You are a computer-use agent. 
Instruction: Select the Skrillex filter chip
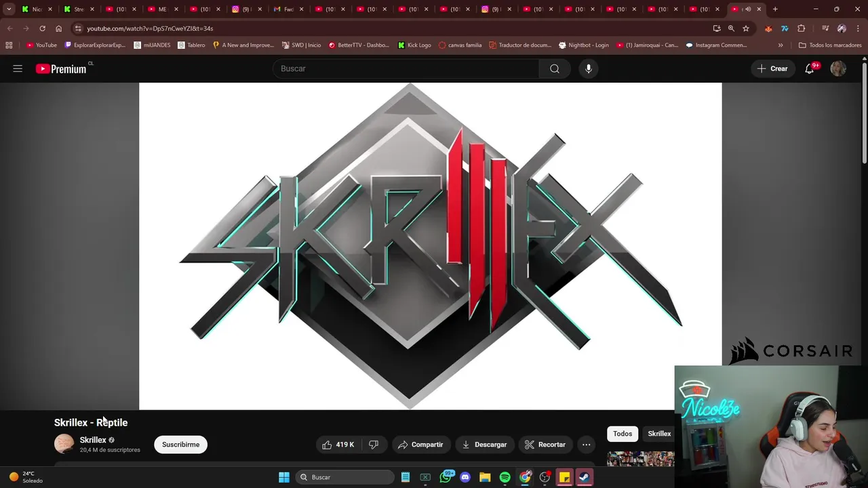tap(658, 434)
